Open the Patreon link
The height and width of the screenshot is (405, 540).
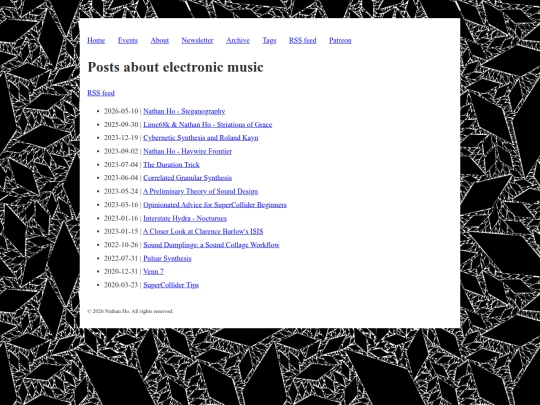(340, 40)
